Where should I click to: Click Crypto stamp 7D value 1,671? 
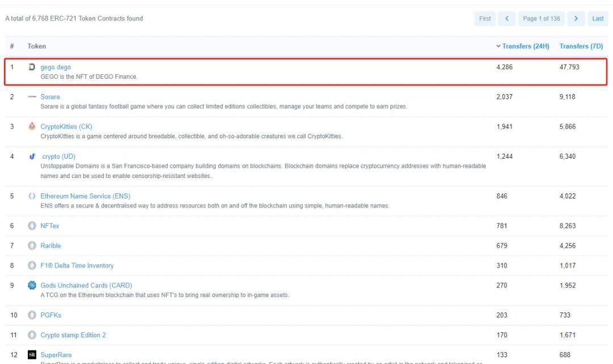pos(567,335)
